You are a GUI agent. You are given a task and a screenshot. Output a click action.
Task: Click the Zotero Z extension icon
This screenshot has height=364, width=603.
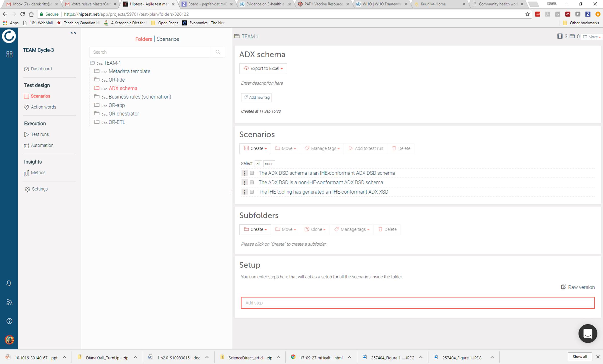(588, 14)
